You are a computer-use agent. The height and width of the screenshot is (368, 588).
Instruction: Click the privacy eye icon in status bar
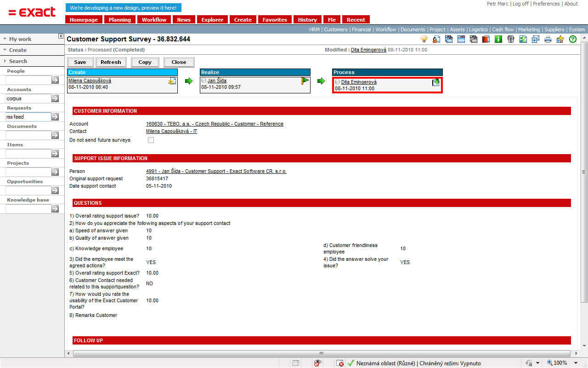(317, 363)
